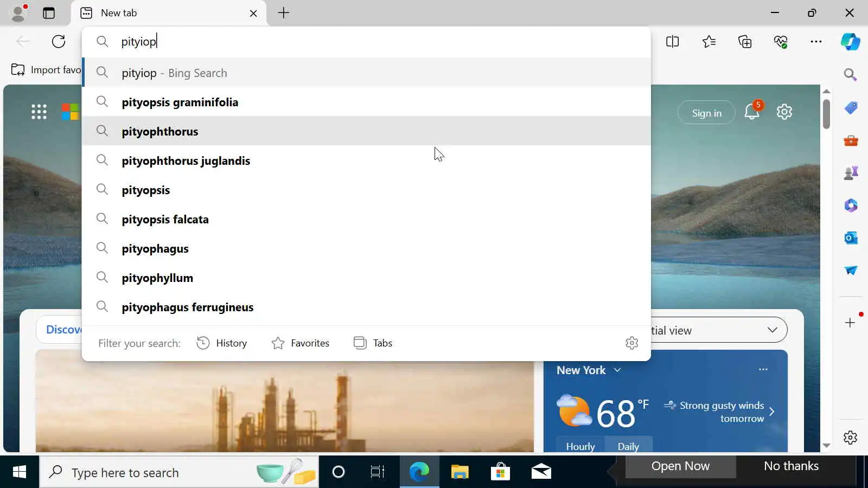Choose suggestion 'pityopsis'
The image size is (868, 488).
[x=366, y=190]
